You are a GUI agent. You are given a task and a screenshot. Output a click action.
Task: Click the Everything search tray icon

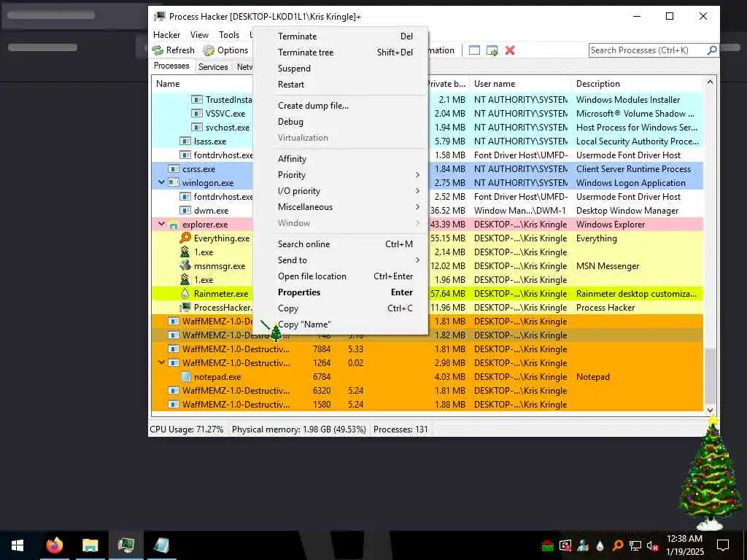pyautogui.click(x=617, y=545)
